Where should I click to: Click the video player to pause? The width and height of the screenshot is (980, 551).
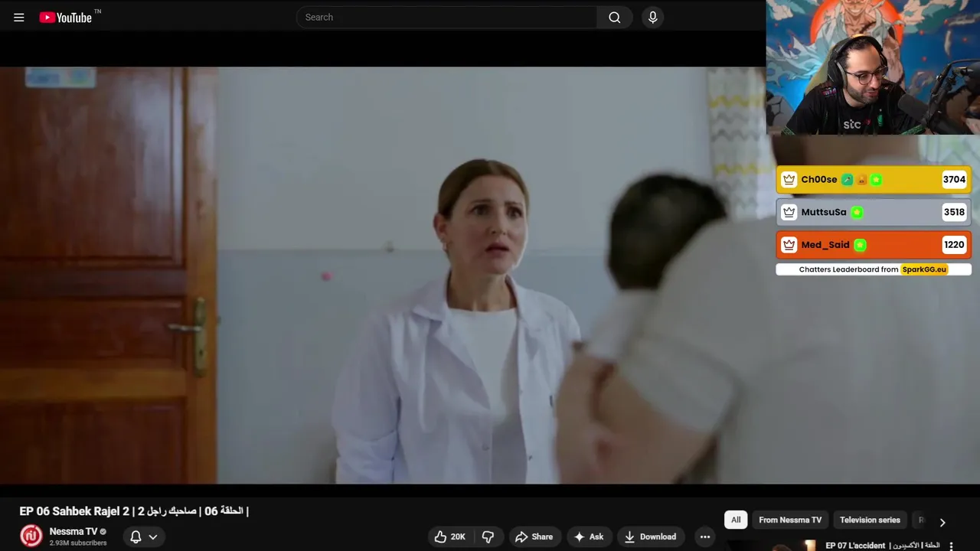pos(383,275)
